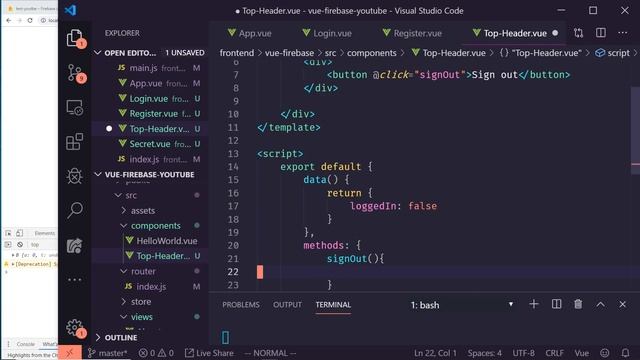Split the editor to the right
Screen dimensions: 640x360
pyautogui.click(x=601, y=33)
